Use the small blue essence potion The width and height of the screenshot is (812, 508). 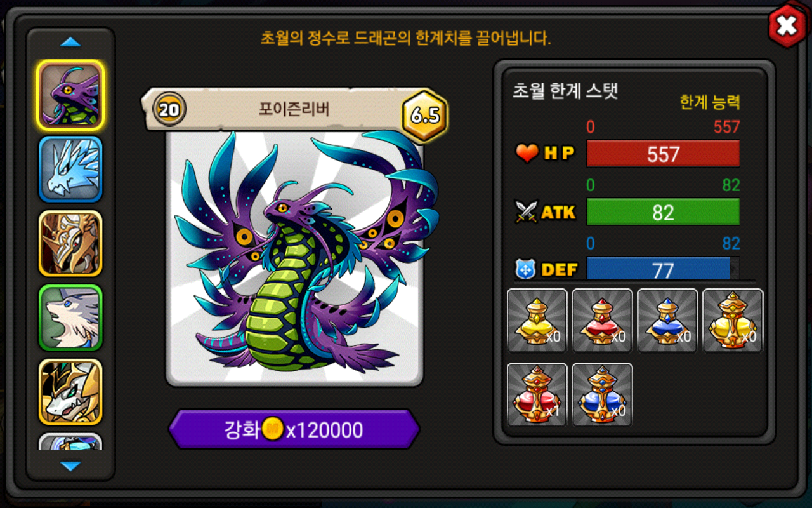667,321
